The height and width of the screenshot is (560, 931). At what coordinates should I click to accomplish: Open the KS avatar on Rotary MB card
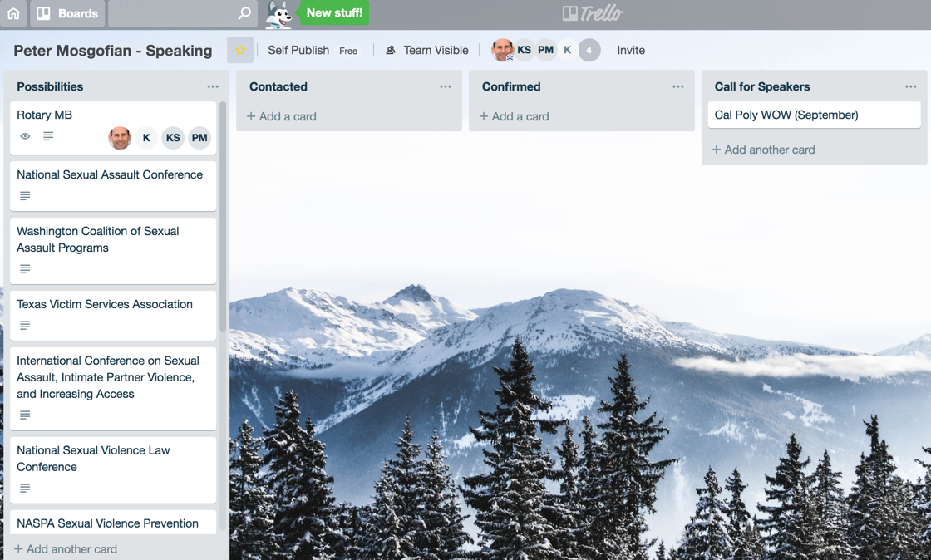pos(173,138)
